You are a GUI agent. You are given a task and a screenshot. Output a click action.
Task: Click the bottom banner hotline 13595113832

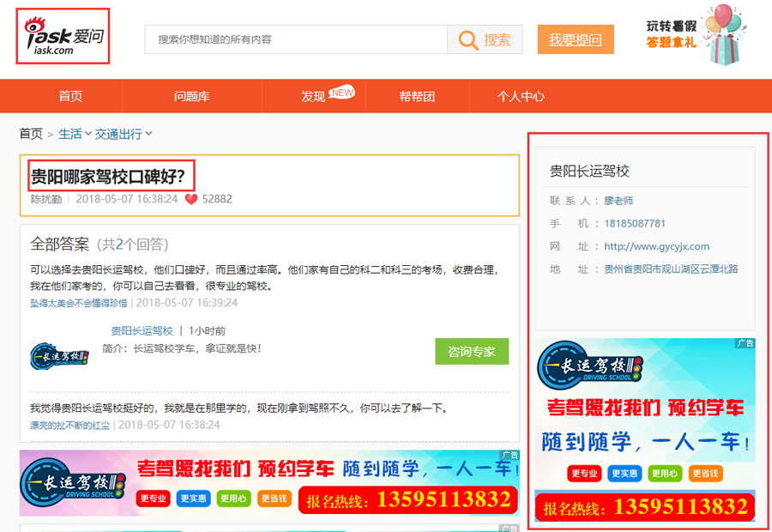tap(444, 500)
